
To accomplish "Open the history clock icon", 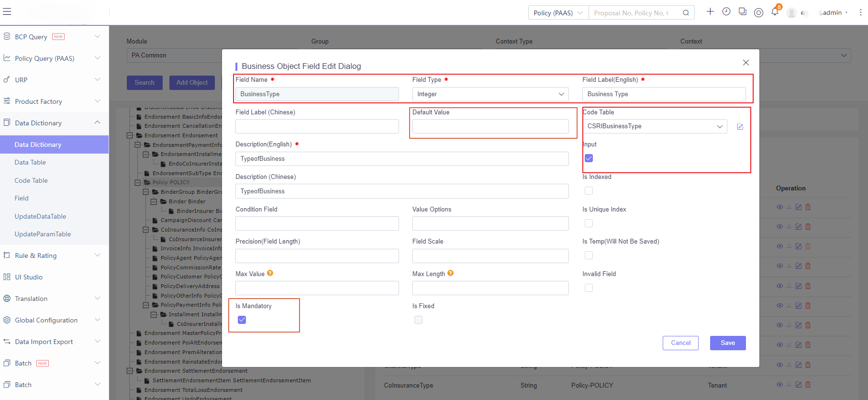I will [726, 11].
